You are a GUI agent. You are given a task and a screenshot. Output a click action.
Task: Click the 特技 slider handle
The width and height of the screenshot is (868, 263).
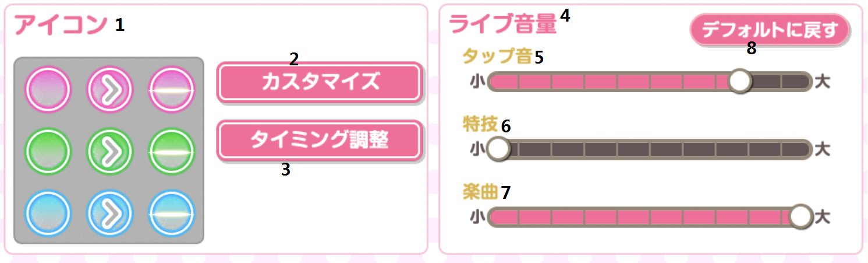click(498, 149)
